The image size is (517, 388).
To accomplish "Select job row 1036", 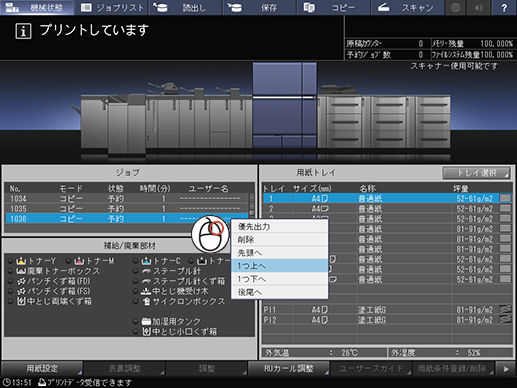I will pos(127,219).
